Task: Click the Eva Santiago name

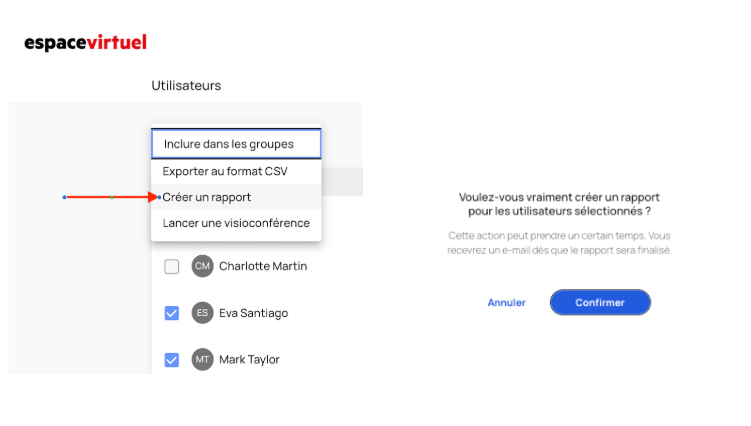Action: pyautogui.click(x=253, y=313)
